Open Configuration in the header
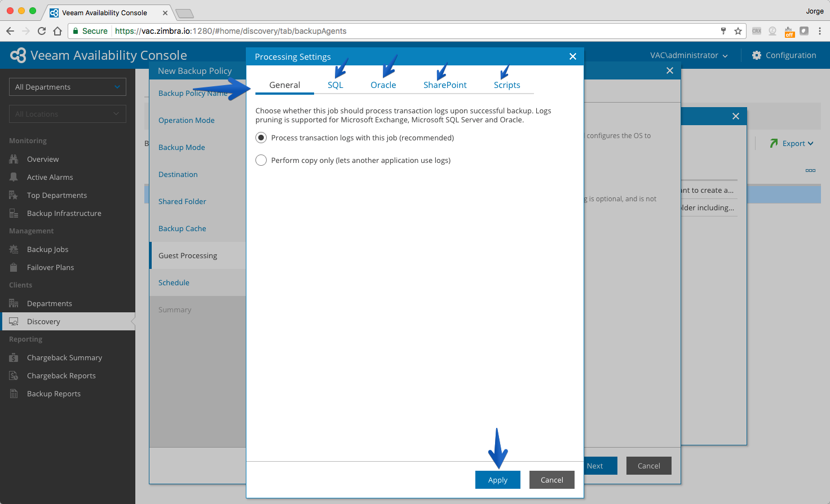Image resolution: width=830 pixels, height=504 pixels. pyautogui.click(x=784, y=55)
